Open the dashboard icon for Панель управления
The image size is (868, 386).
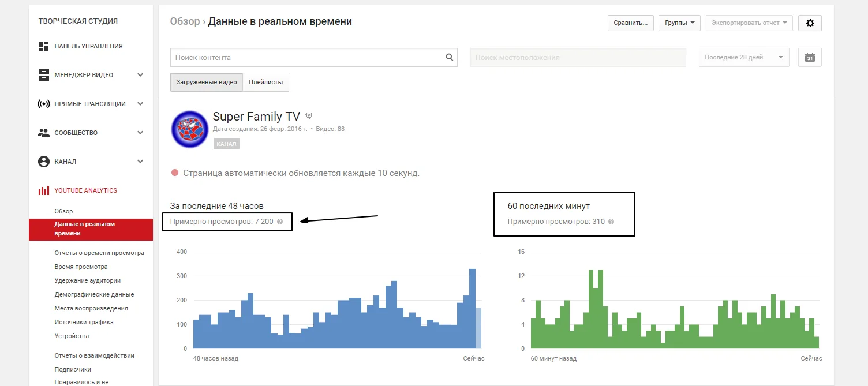coord(44,46)
